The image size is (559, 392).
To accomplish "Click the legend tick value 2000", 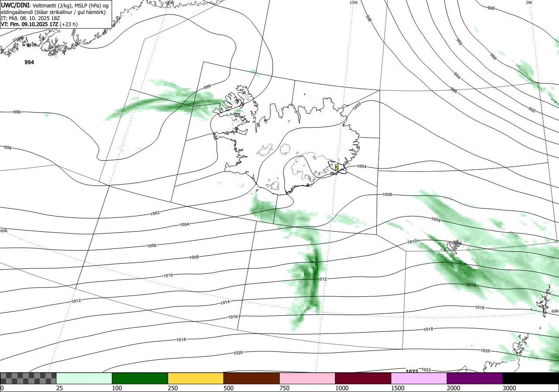I will (454, 388).
